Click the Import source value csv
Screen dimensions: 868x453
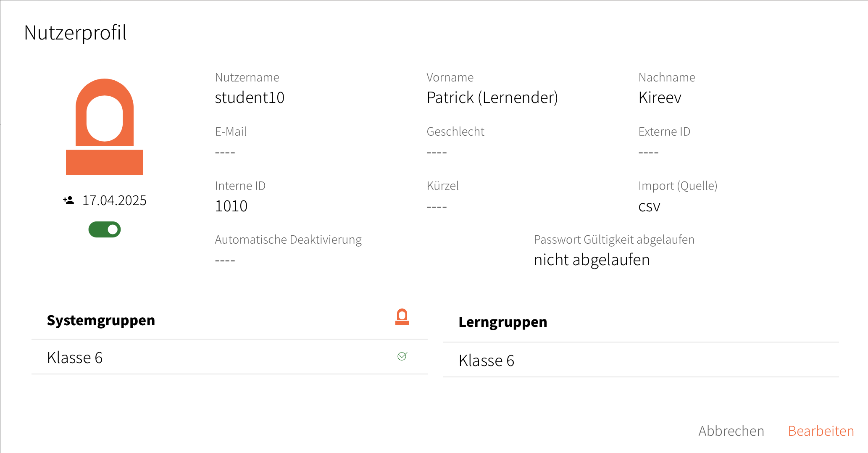(649, 206)
